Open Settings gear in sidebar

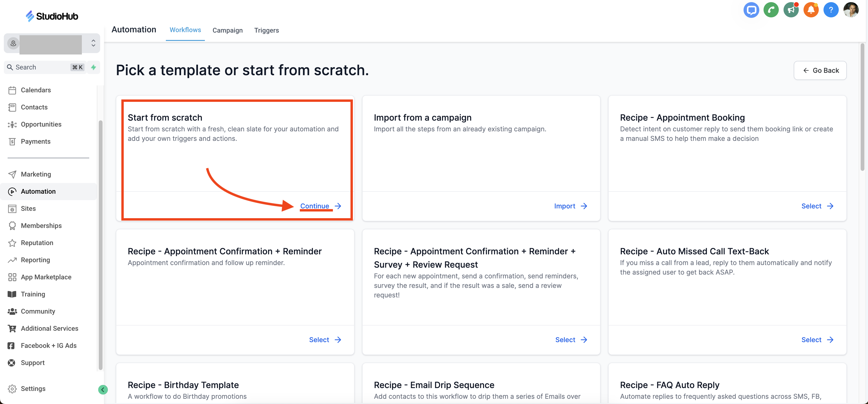click(33, 388)
